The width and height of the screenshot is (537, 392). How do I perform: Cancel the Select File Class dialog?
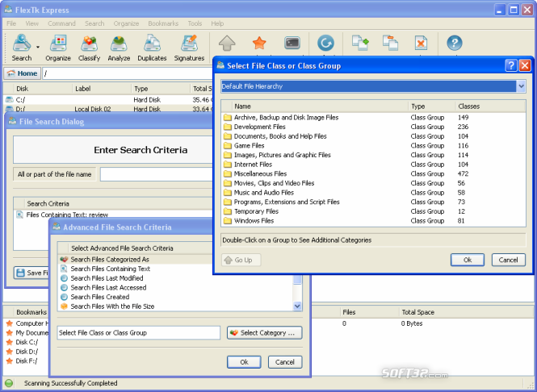pos(508,260)
